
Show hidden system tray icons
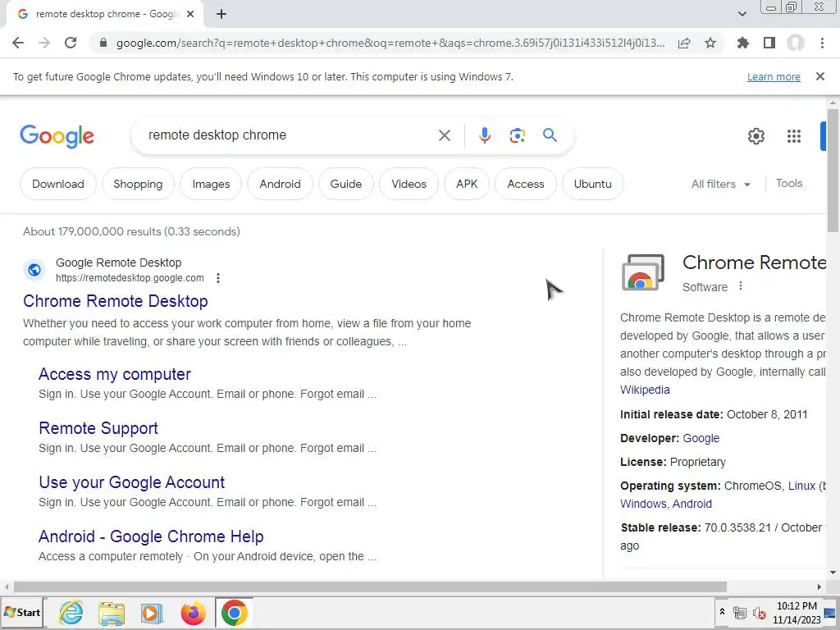coord(722,611)
